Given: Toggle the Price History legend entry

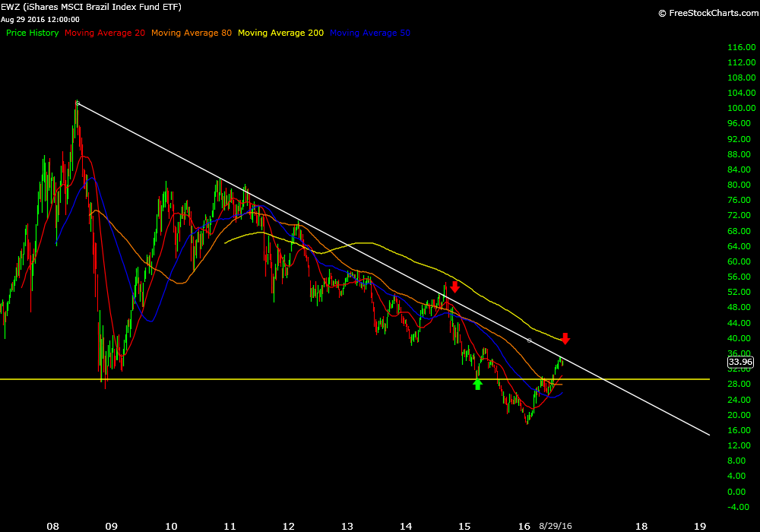Looking at the screenshot, I should coord(32,33).
